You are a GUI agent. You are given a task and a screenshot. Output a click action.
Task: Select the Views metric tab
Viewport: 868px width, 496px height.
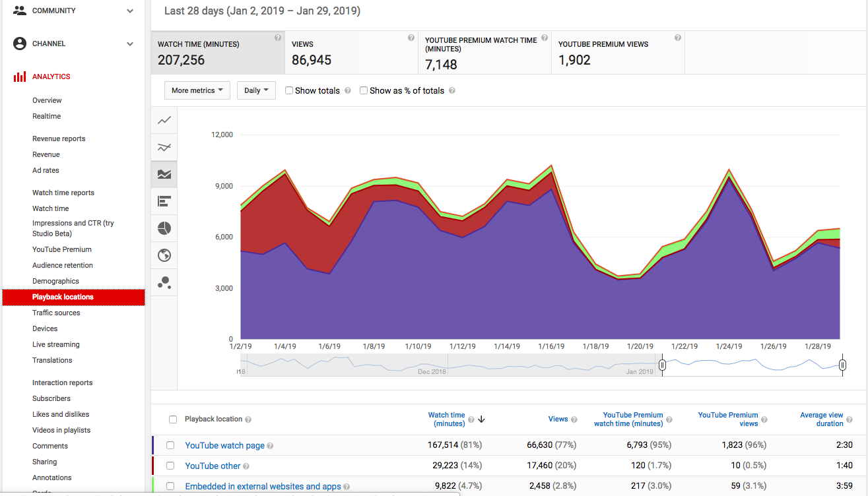pos(351,52)
